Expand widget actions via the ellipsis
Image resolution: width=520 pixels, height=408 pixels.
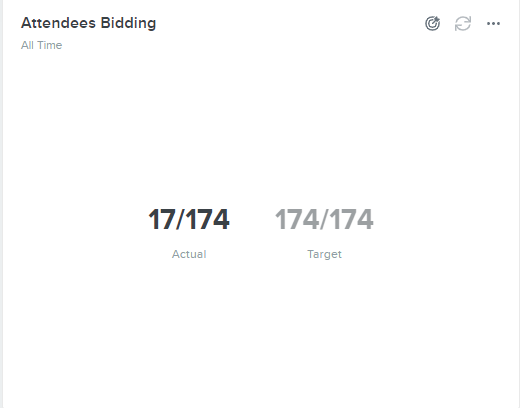point(493,23)
